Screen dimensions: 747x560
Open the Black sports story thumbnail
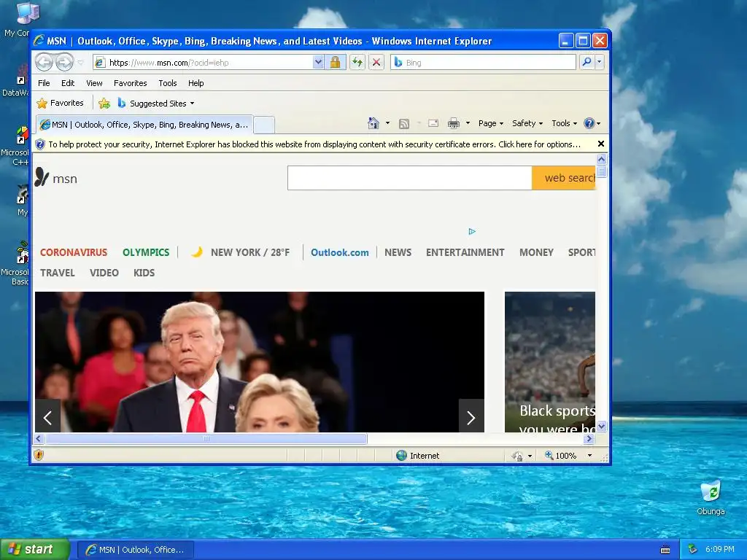click(x=550, y=362)
